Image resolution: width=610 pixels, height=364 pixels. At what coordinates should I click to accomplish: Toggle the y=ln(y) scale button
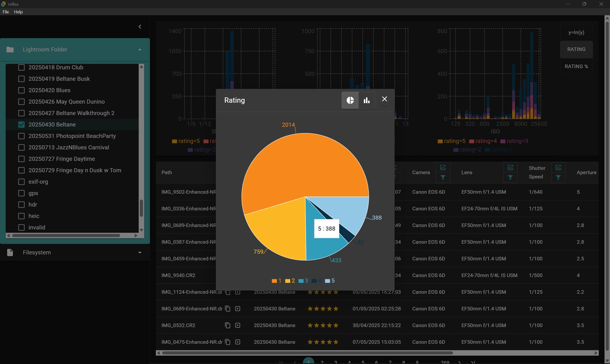coord(576,32)
